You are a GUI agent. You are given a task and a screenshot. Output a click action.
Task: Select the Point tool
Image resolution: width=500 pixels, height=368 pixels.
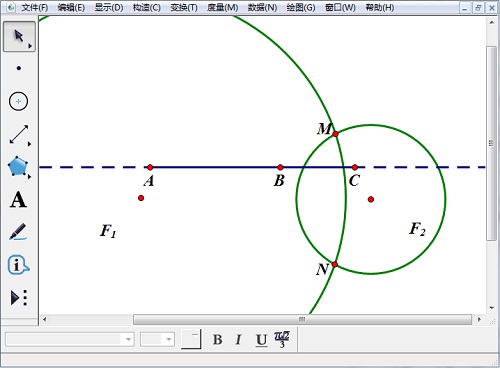(x=19, y=68)
